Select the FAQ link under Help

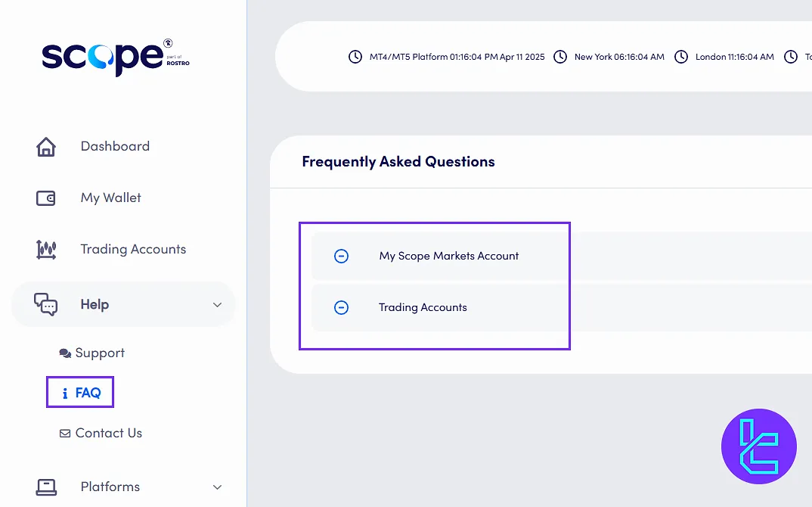pos(87,393)
